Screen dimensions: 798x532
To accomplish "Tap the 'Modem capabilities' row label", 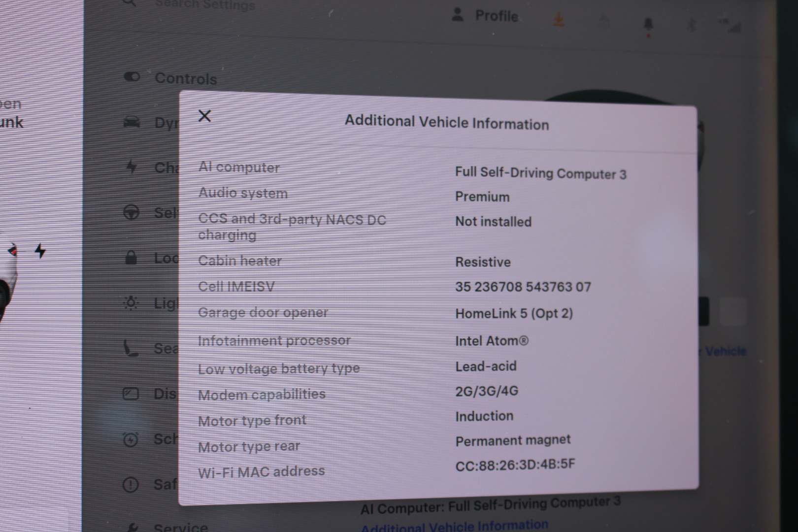I will pyautogui.click(x=262, y=395).
